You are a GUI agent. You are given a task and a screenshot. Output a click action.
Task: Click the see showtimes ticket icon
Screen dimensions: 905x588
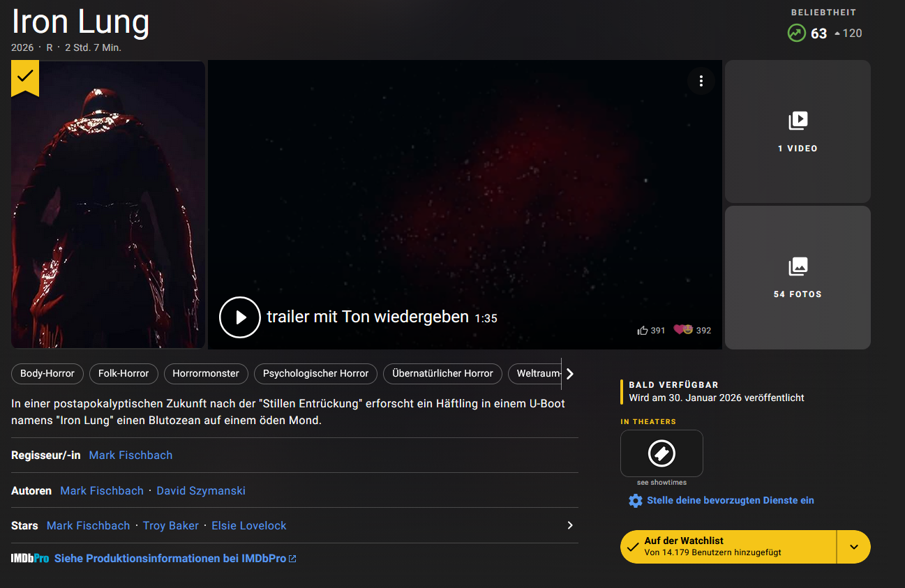click(x=661, y=453)
